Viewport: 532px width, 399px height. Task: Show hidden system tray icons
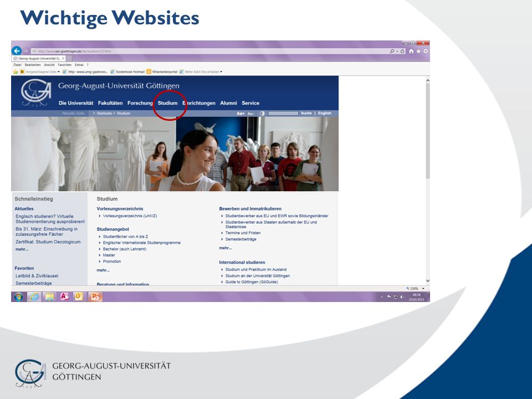click(382, 297)
